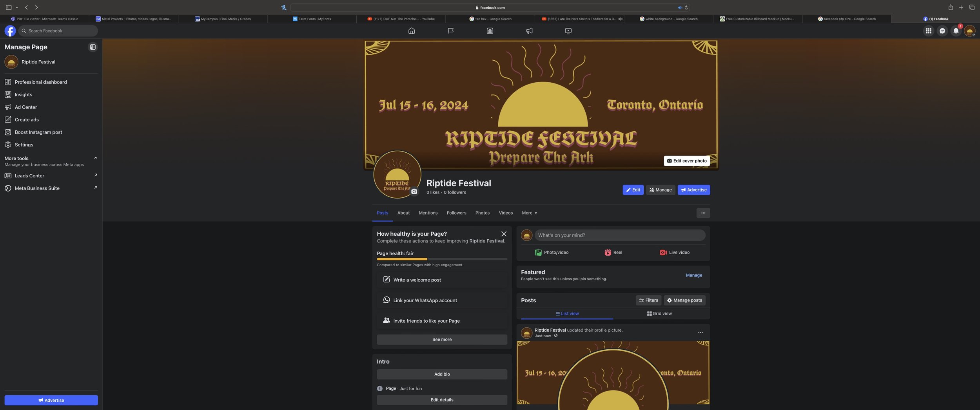Viewport: 980px width, 410px height.
Task: Open the Pages flag icon in top navigation
Action: tap(450, 31)
